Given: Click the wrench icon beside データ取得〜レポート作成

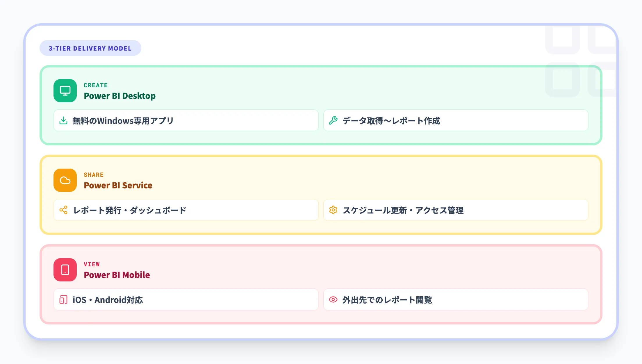Looking at the screenshot, I should pyautogui.click(x=333, y=120).
